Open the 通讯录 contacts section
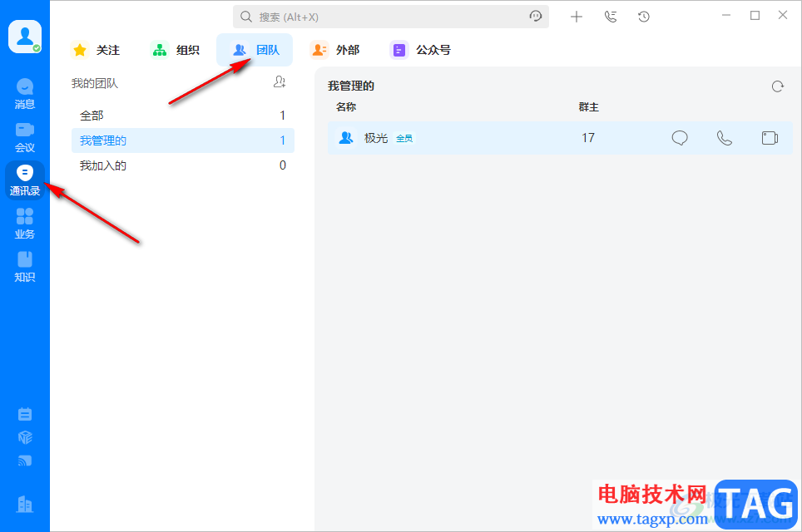Image resolution: width=802 pixels, height=532 pixels. click(25, 180)
